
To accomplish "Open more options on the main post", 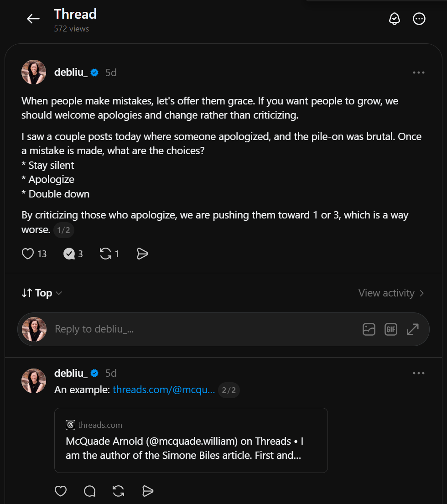I will pos(418,73).
